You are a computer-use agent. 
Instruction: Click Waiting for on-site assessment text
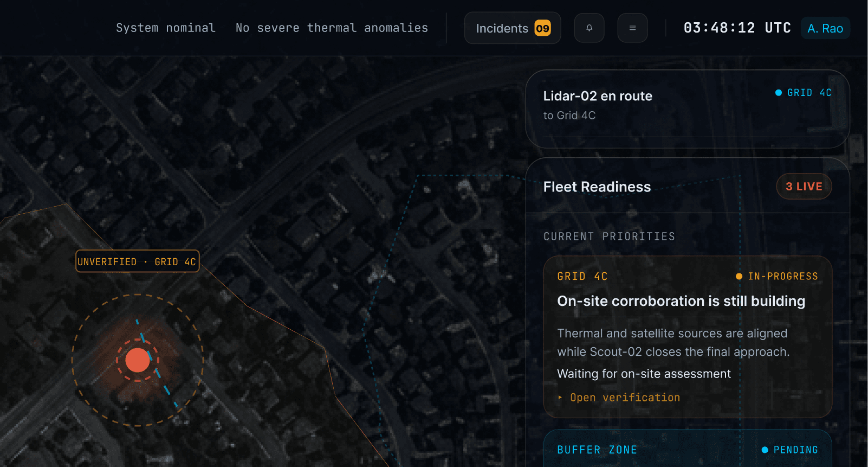(x=644, y=374)
